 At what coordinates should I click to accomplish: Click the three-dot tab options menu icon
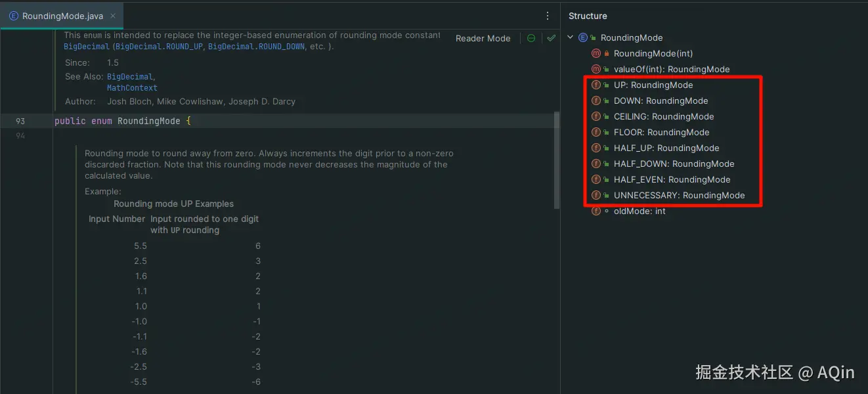(x=548, y=16)
